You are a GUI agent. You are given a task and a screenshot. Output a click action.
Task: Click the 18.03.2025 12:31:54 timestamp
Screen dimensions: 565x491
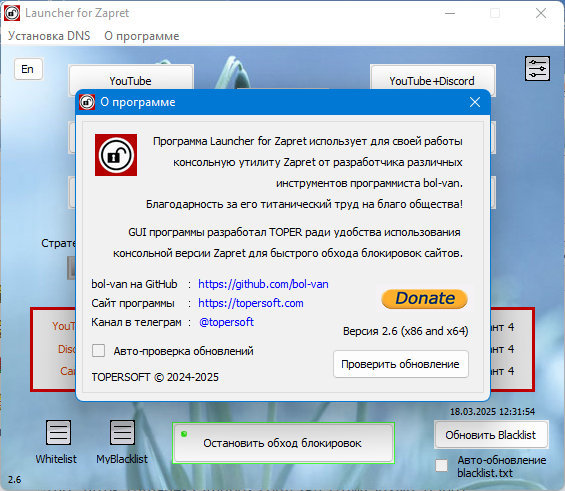click(x=492, y=411)
